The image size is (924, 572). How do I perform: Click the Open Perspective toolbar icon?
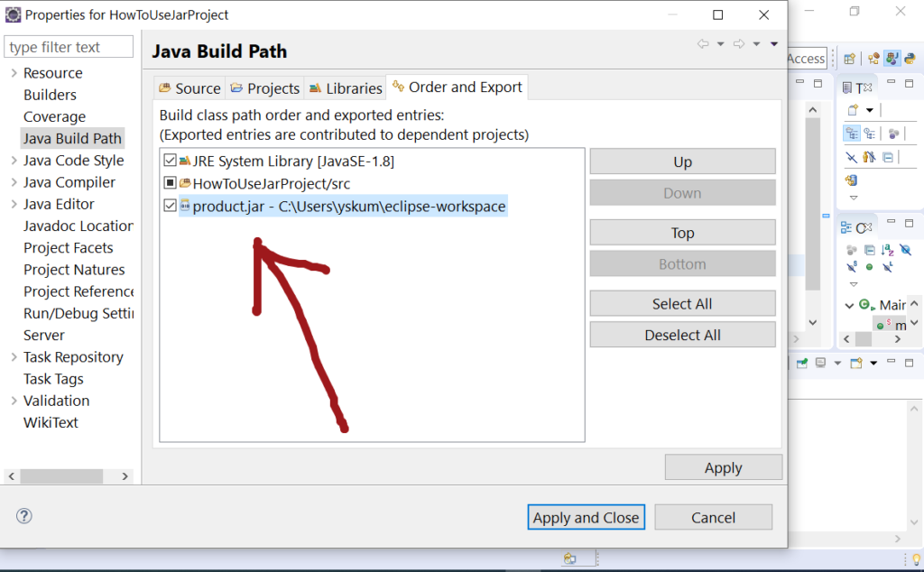pos(849,58)
